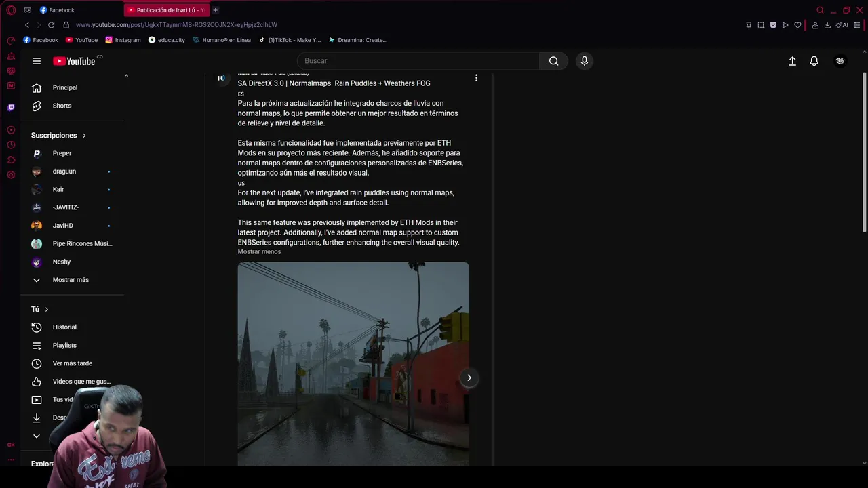868x488 pixels.
Task: Click the search magnifier button
Action: click(x=554, y=61)
